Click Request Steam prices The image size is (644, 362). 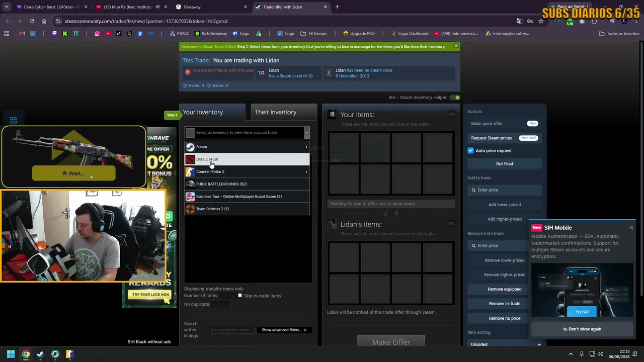click(505, 138)
